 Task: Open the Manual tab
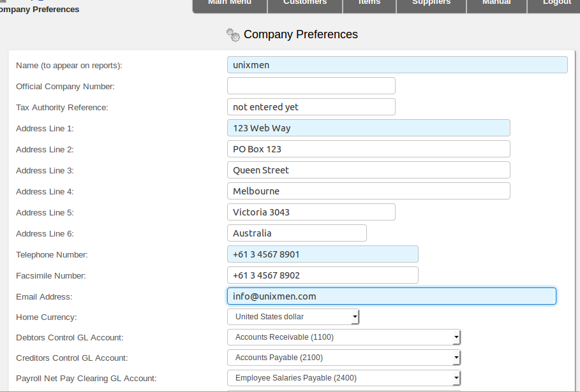coord(497,4)
